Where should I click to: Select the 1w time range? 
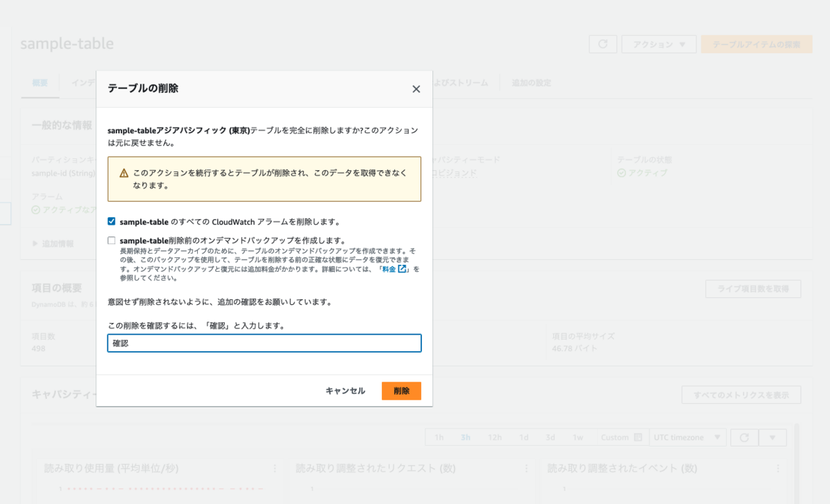[578, 438]
